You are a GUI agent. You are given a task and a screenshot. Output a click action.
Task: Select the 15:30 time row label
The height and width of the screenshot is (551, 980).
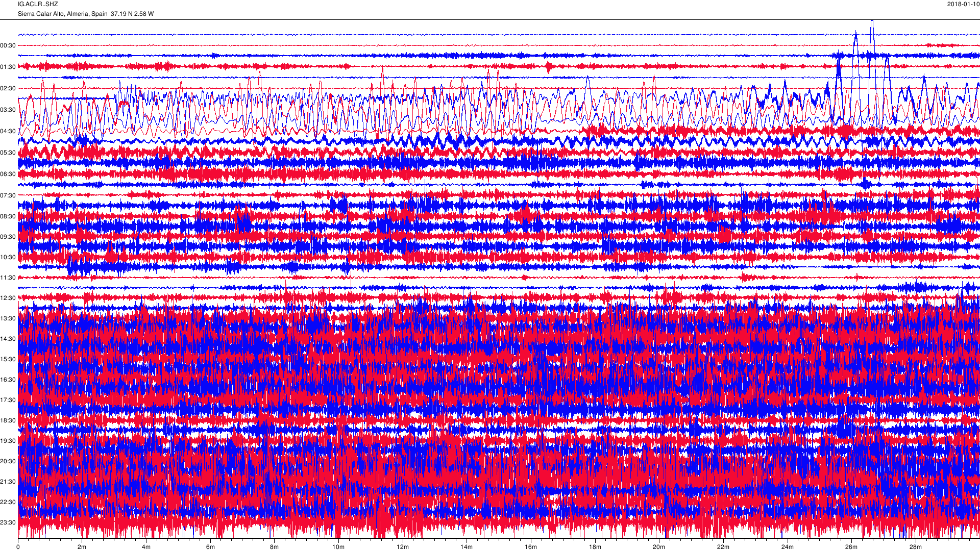(x=8, y=360)
